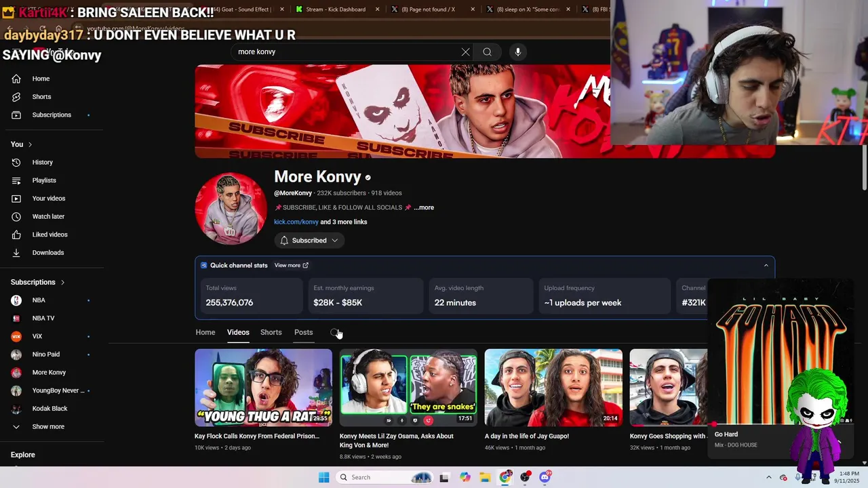Click and 3 more links
The height and width of the screenshot is (488, 868).
pos(344,222)
